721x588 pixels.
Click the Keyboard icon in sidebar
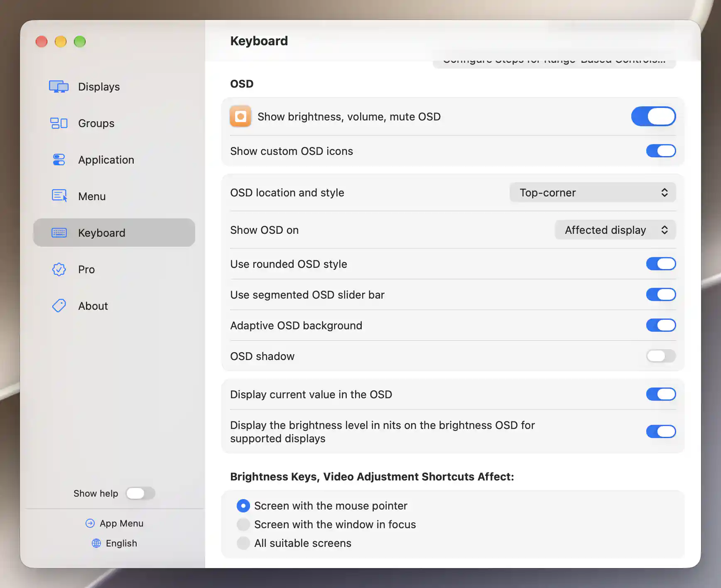click(x=59, y=233)
